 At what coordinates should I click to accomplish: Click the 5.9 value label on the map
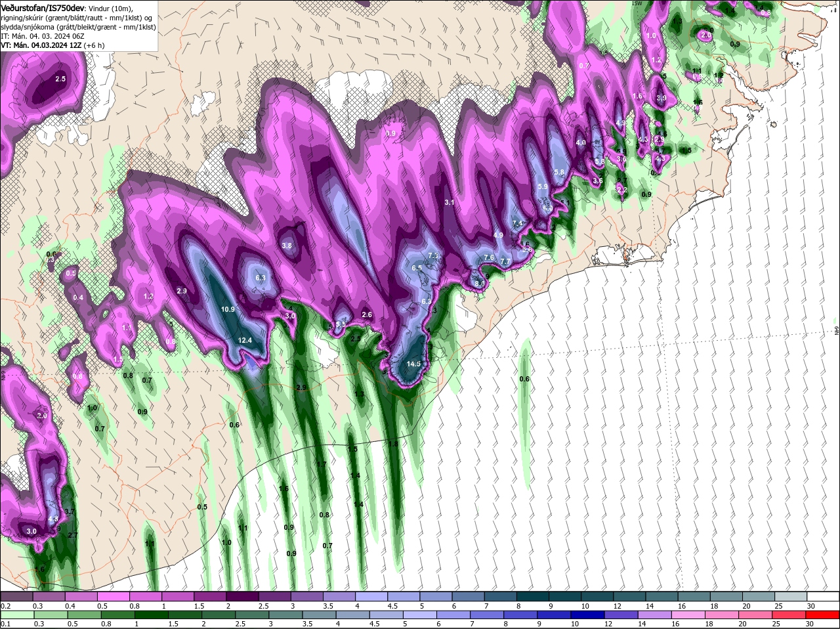pos(543,187)
